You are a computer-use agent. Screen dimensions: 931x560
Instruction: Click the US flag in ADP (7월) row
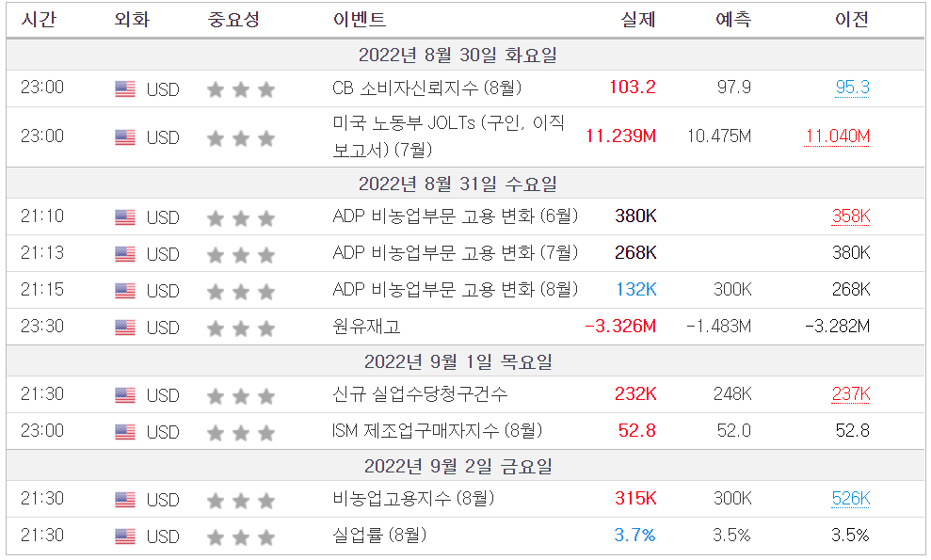click(124, 254)
